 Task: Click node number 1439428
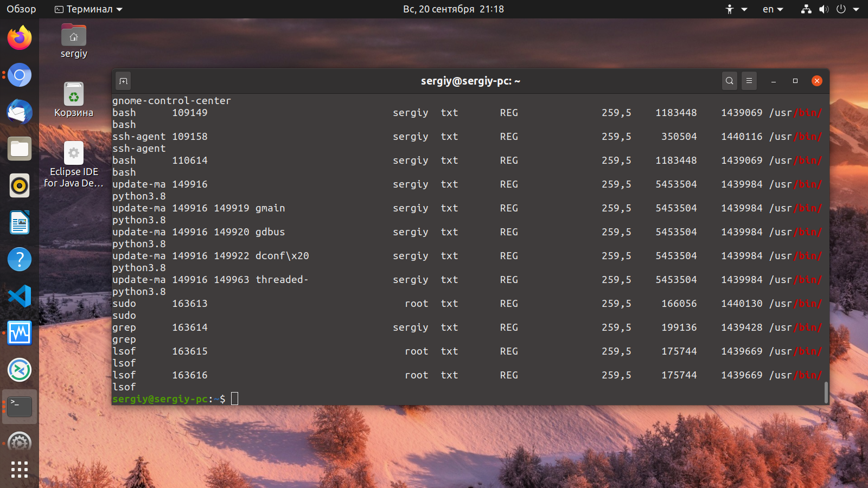click(742, 328)
